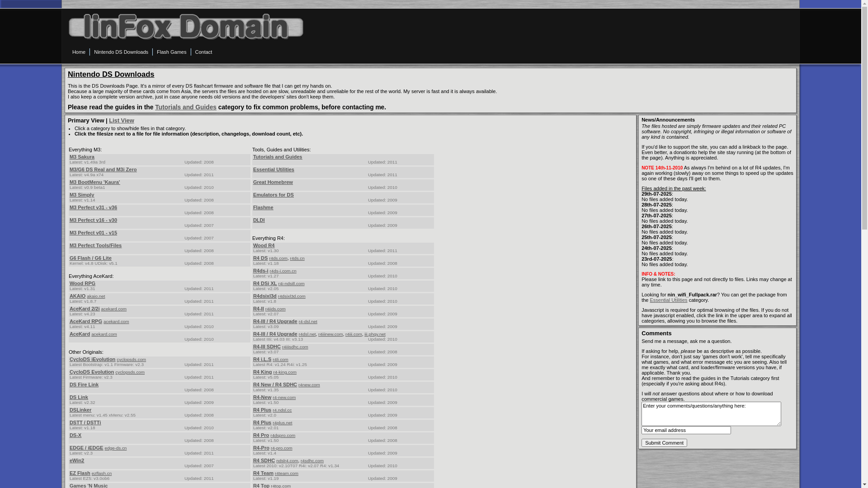Viewport: 868px width, 488px height.
Task: Open Tutorials and Guides category in Tools list
Action: (278, 157)
